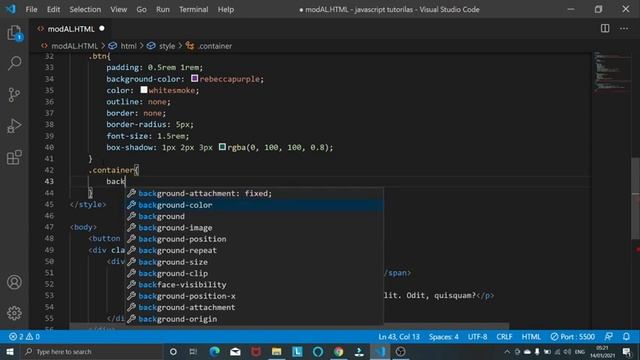Open the Manage gear menu
640x360 pixels.
[x=14, y=313]
